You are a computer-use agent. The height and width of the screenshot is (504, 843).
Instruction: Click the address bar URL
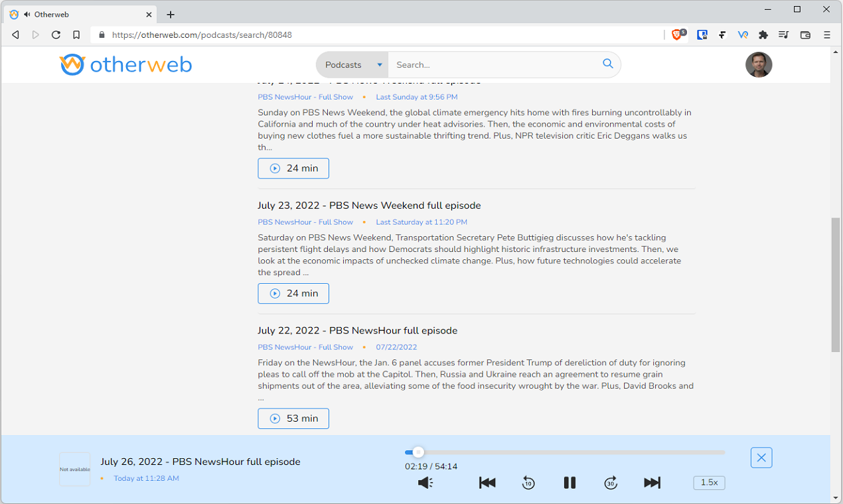click(202, 34)
